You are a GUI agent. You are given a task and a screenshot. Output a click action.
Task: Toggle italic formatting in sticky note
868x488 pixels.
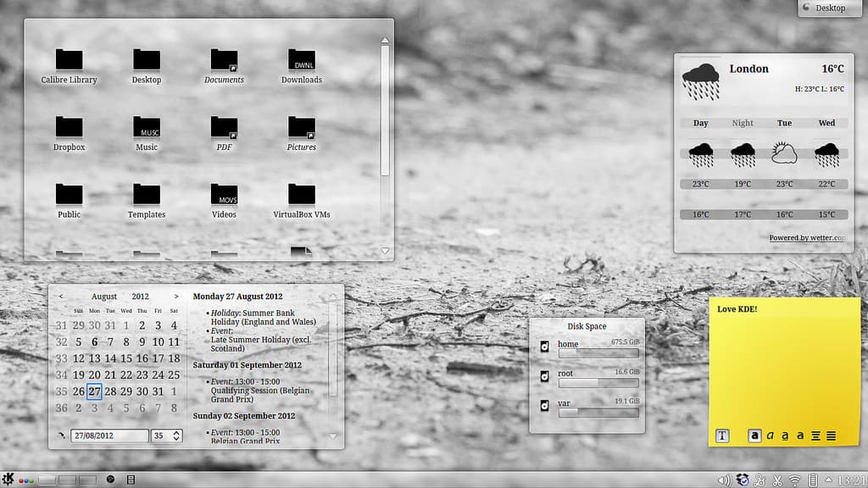click(771, 435)
